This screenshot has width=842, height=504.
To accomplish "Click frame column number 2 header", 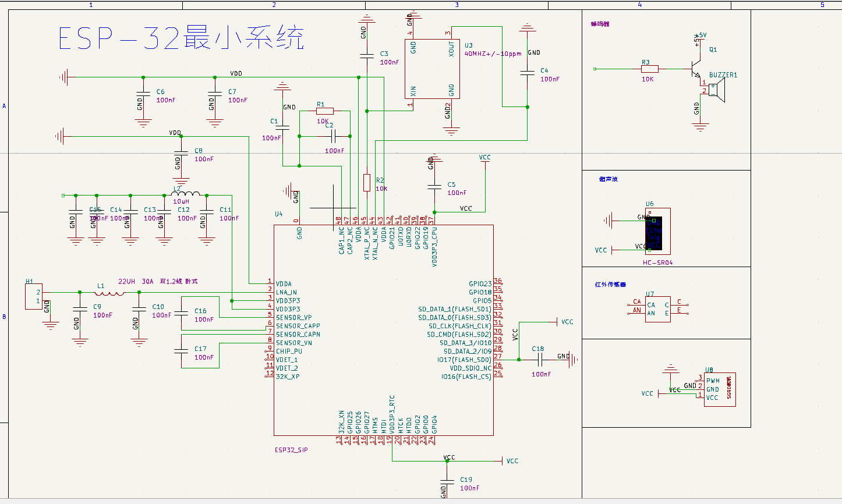I will click(274, 5).
